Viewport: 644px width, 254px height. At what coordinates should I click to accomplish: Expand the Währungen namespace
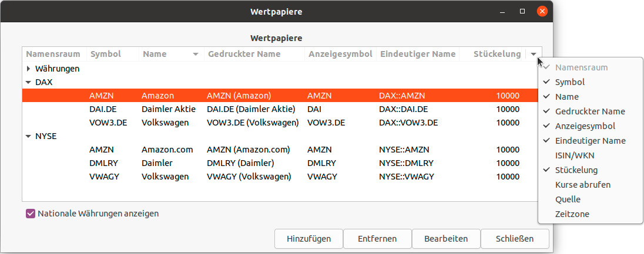[28, 69]
